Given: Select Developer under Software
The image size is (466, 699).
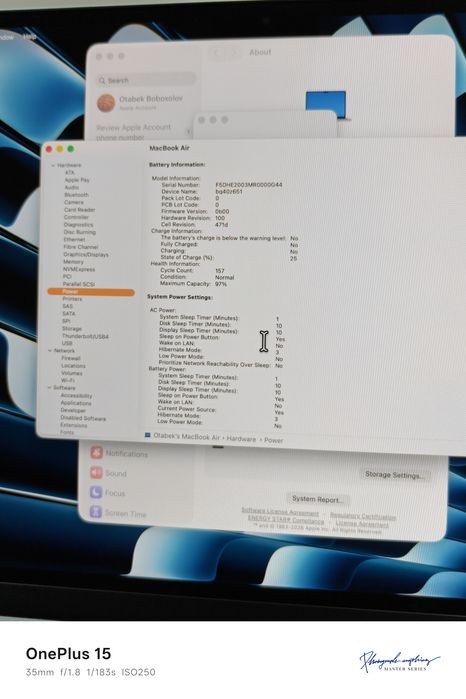Looking at the screenshot, I should click(x=73, y=410).
